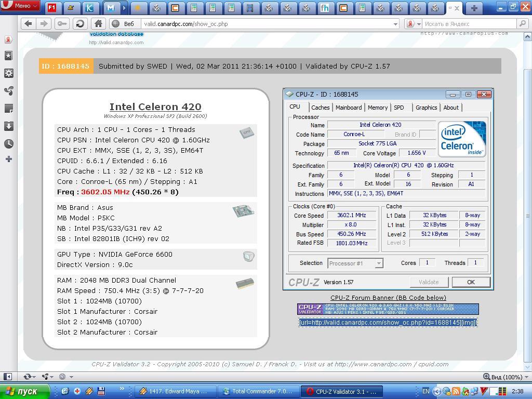Open the Windows пуск start button
The image size is (532, 399).
24,392
